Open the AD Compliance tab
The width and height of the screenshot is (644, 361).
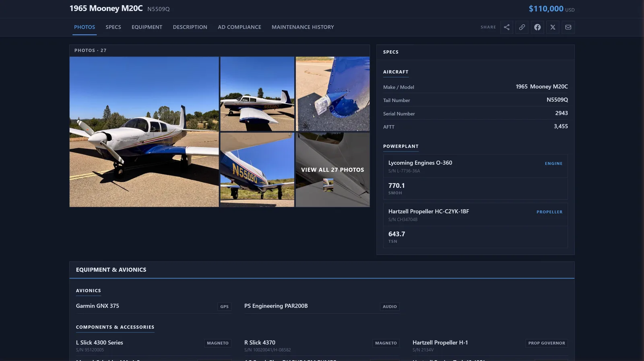click(x=239, y=27)
